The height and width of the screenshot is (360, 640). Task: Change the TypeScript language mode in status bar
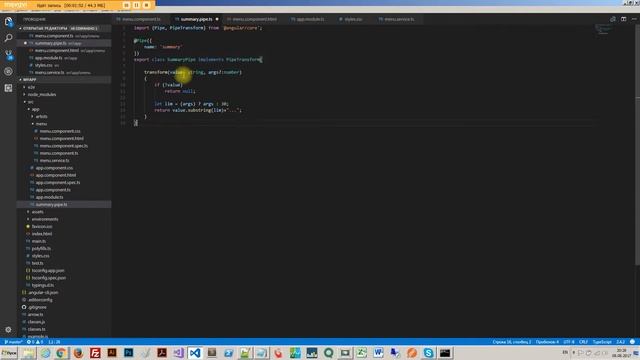point(602,342)
